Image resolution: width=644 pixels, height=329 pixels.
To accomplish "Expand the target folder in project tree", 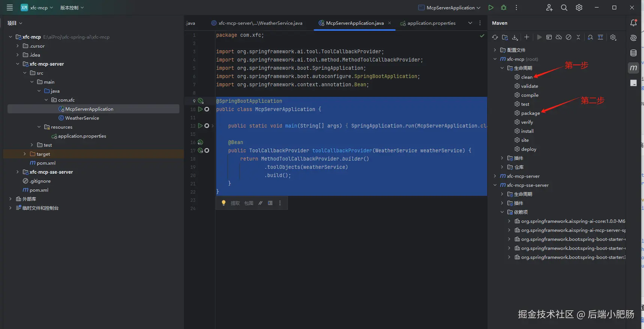I will coord(25,154).
